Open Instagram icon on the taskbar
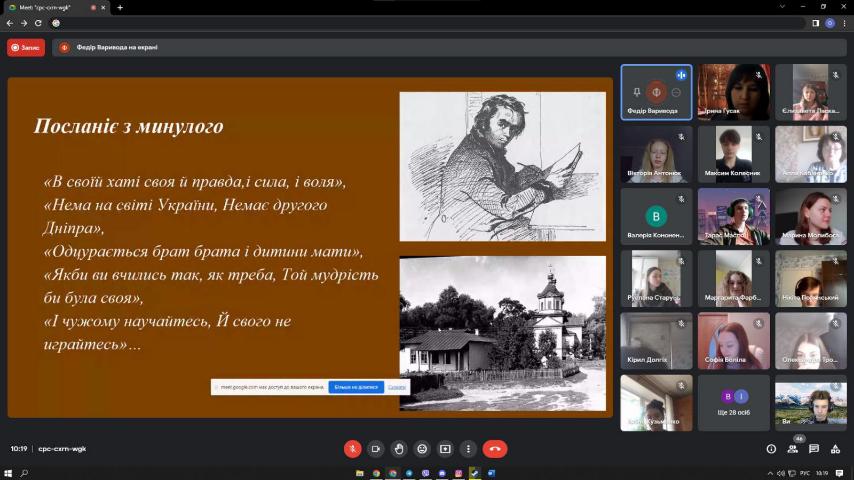This screenshot has height=480, width=854. tap(458, 473)
